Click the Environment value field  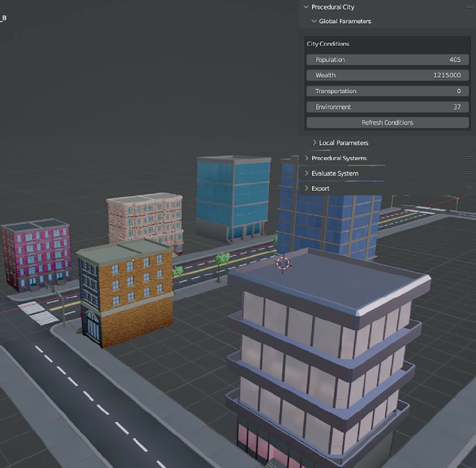[387, 107]
